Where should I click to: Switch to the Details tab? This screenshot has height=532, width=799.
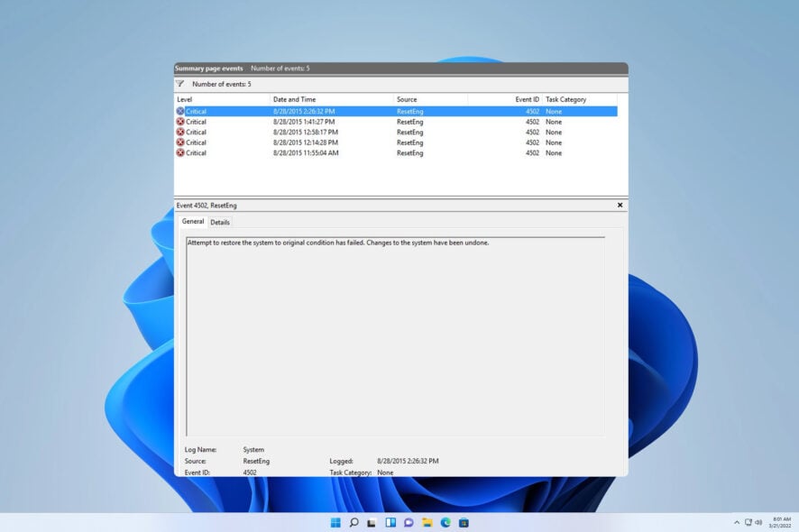click(x=220, y=222)
